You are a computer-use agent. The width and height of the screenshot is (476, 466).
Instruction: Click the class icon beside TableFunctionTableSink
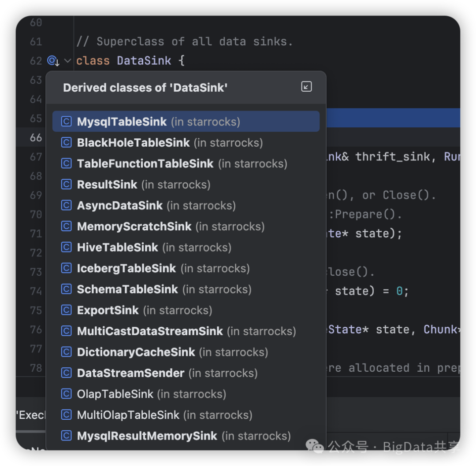coord(66,163)
